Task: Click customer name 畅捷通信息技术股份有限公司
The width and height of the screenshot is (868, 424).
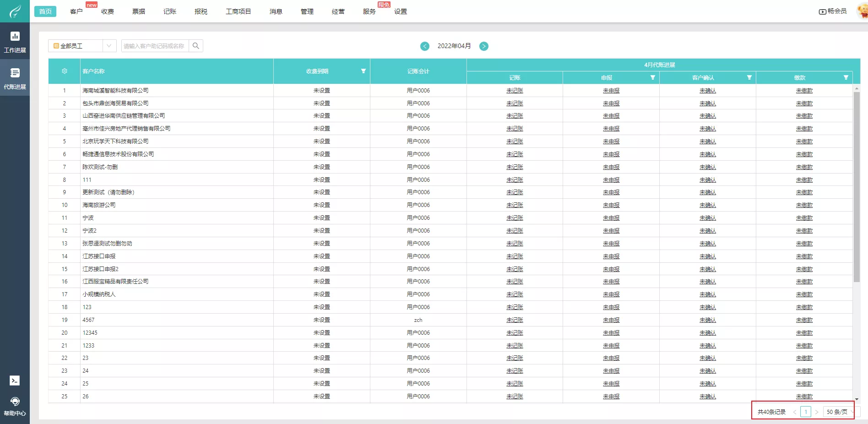Action: click(118, 154)
